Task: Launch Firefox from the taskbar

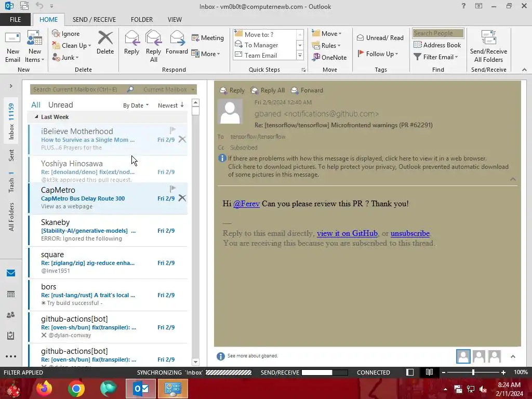Action: pyautogui.click(x=45, y=389)
